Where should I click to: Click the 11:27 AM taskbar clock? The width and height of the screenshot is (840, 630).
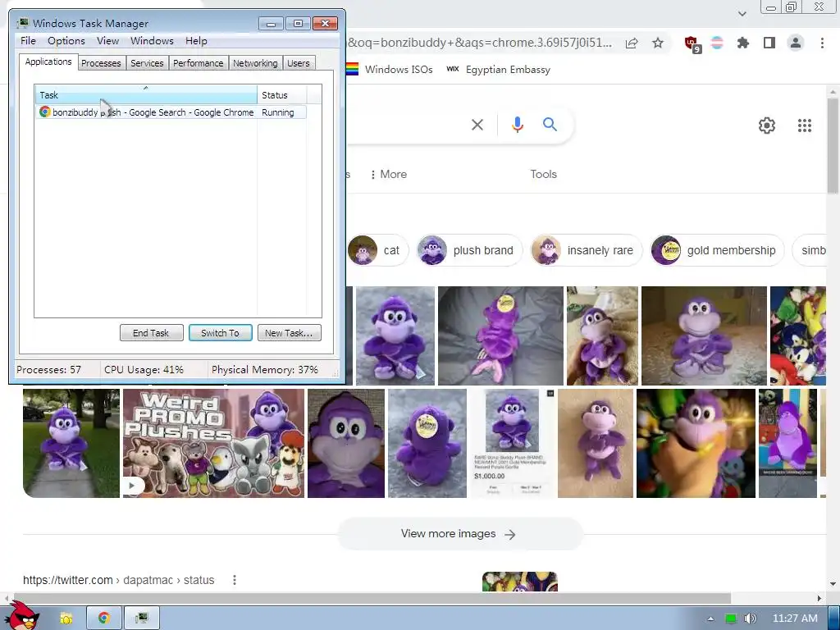click(794, 619)
